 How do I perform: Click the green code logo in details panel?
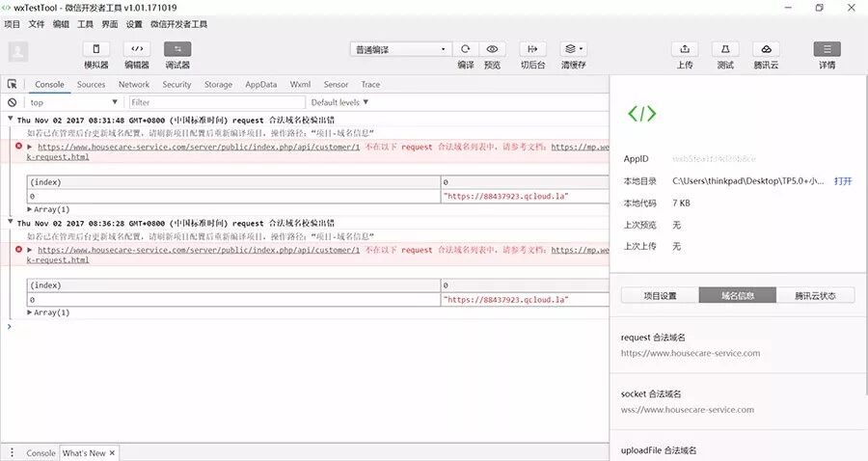pos(641,114)
